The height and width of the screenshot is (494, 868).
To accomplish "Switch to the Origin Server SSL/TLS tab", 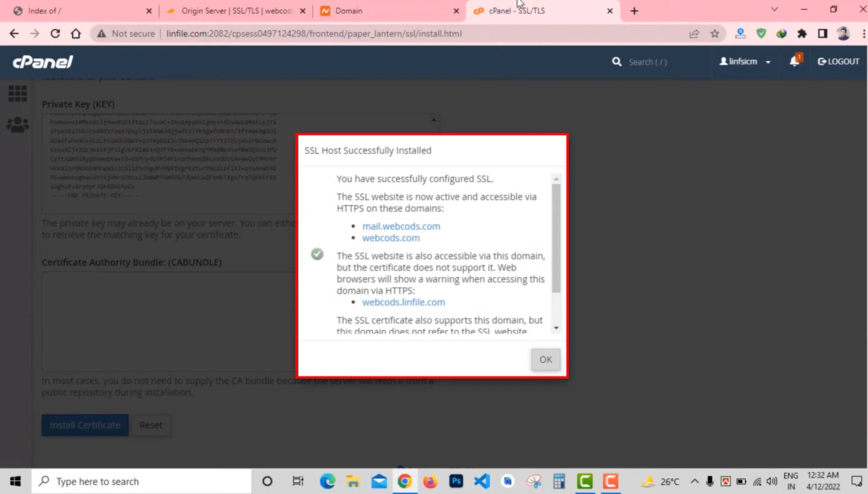I will tap(236, 11).
